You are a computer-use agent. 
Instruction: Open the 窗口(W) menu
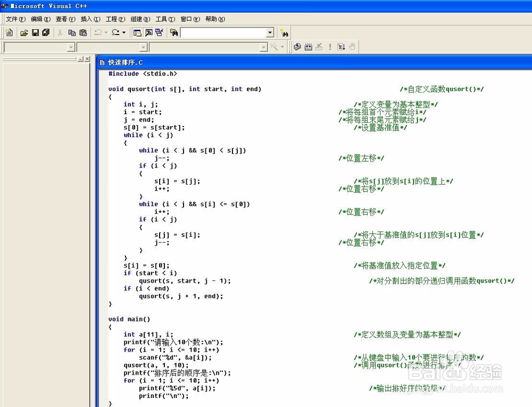point(190,19)
